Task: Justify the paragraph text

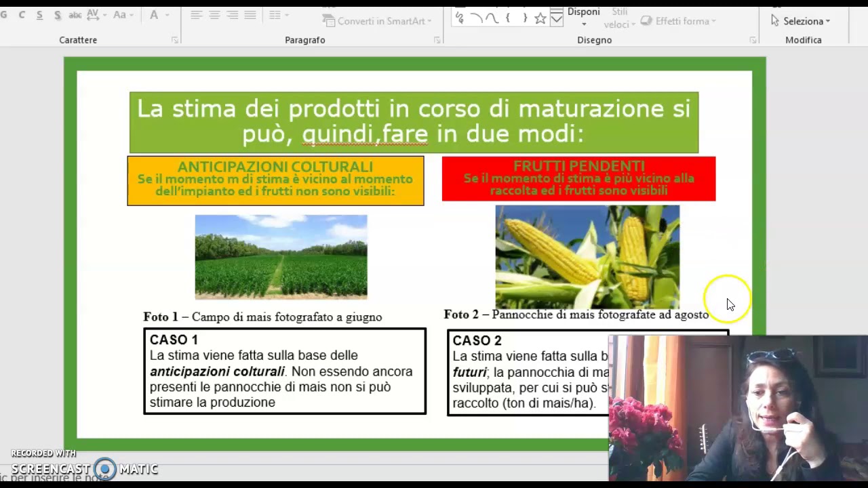Action: click(250, 15)
